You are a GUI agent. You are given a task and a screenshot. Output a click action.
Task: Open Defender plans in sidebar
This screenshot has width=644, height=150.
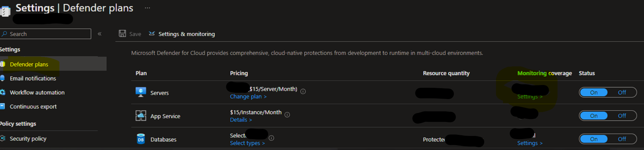point(53,64)
